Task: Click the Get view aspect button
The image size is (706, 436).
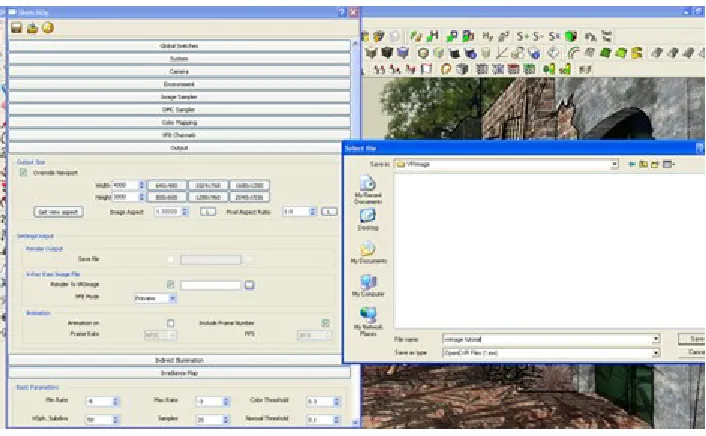Action: [x=59, y=212]
